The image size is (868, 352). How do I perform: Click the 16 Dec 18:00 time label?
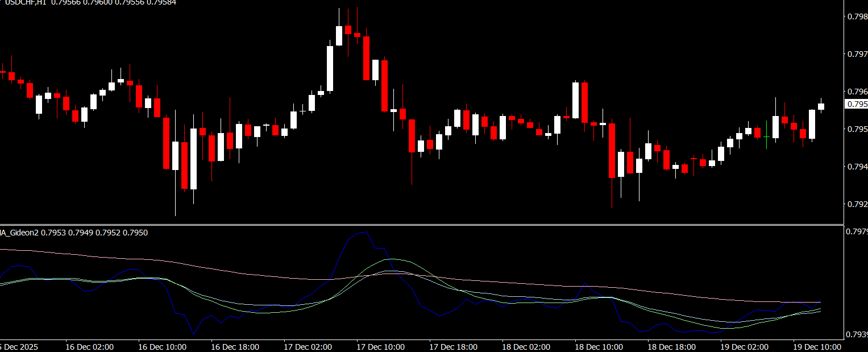(x=235, y=346)
